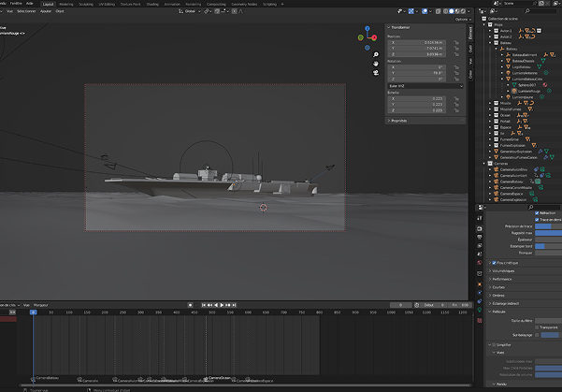Screen dimensions: 562x392
Task: Switch to the Modeling workspace tab
Action: coord(66,5)
